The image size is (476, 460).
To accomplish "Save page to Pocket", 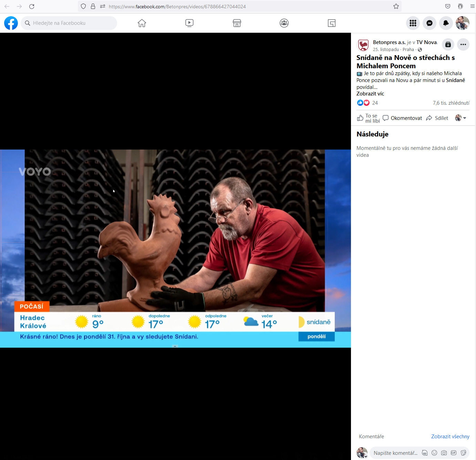I will (448, 6).
